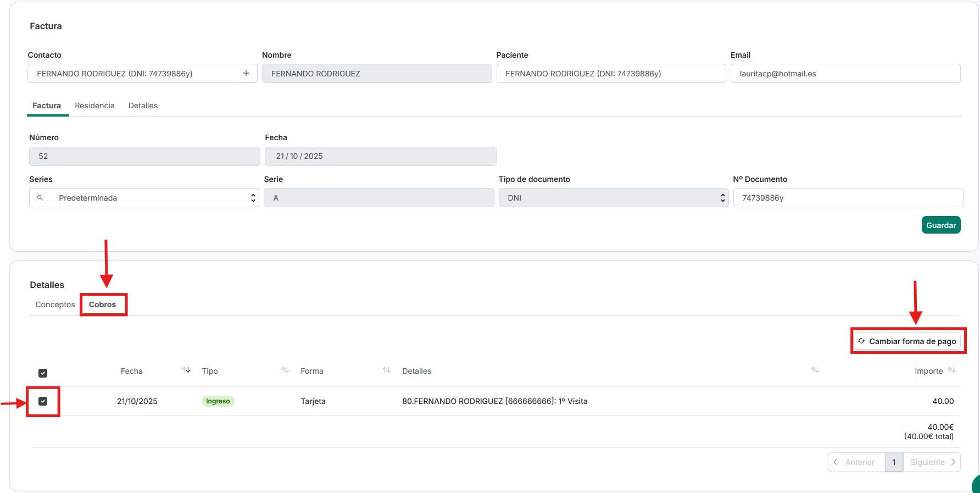Click the Guardar button
This screenshot has height=493, width=980.
tap(940, 225)
